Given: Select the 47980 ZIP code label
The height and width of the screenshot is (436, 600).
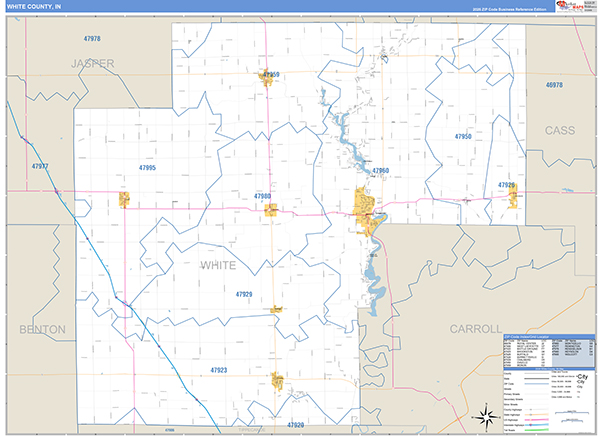Looking at the screenshot, I should click(x=262, y=196).
